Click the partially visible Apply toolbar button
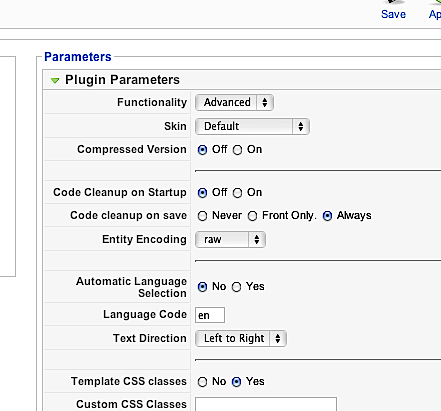The image size is (441, 411). 435,10
